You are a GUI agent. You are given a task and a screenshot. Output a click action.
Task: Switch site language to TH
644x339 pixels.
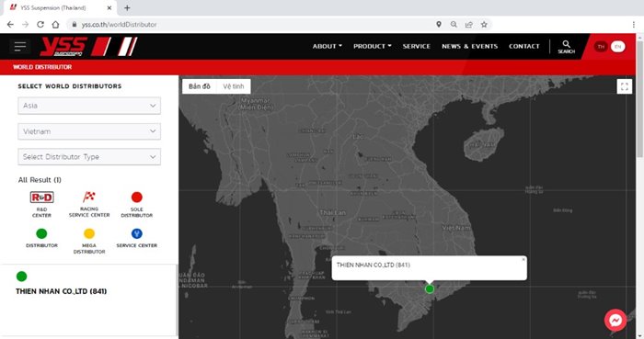601,46
